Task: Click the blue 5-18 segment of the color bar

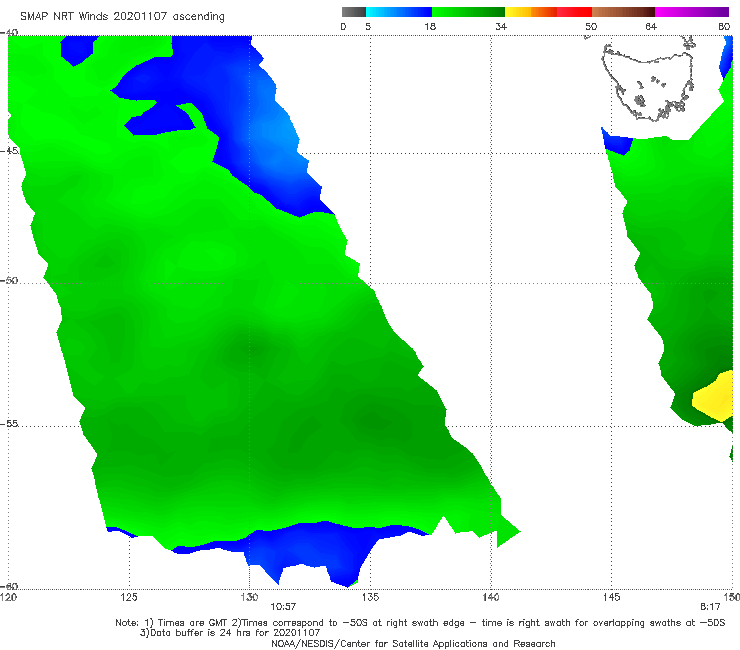Action: [x=399, y=12]
